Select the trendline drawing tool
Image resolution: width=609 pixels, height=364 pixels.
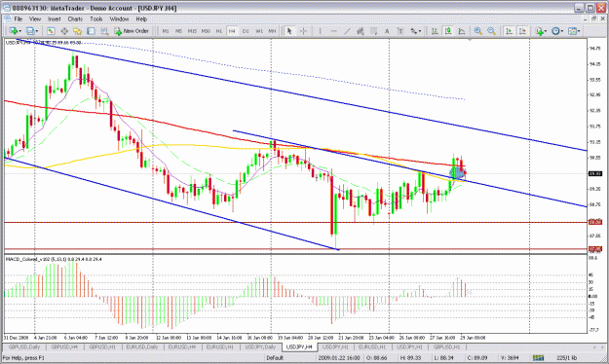click(347, 30)
